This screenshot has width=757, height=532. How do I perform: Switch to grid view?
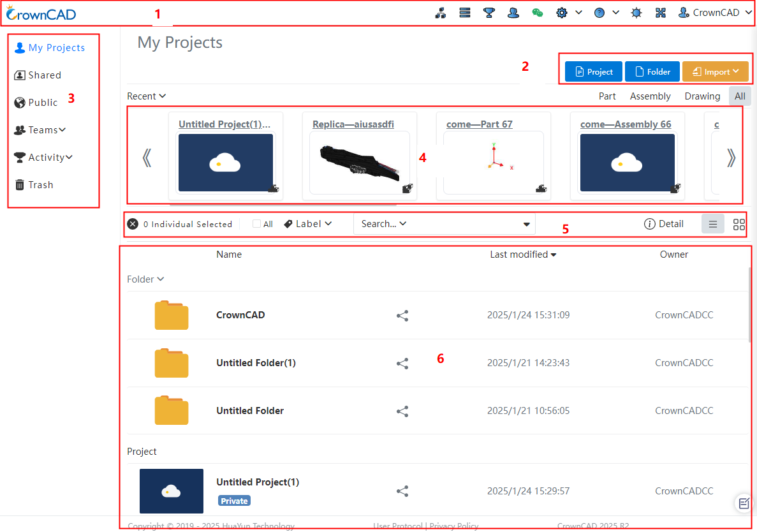pos(739,224)
